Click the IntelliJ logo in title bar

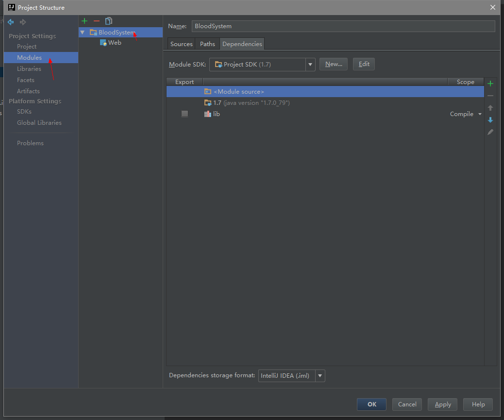point(12,7)
